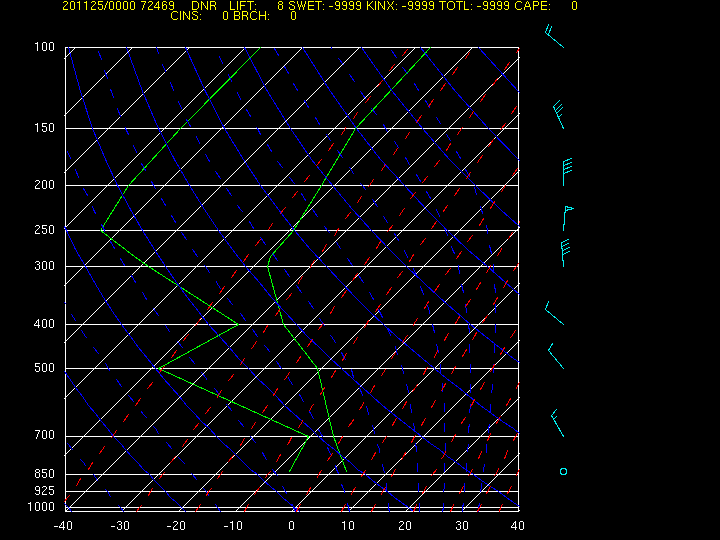Click the wind barb beside the 500 level

[x=556, y=356]
